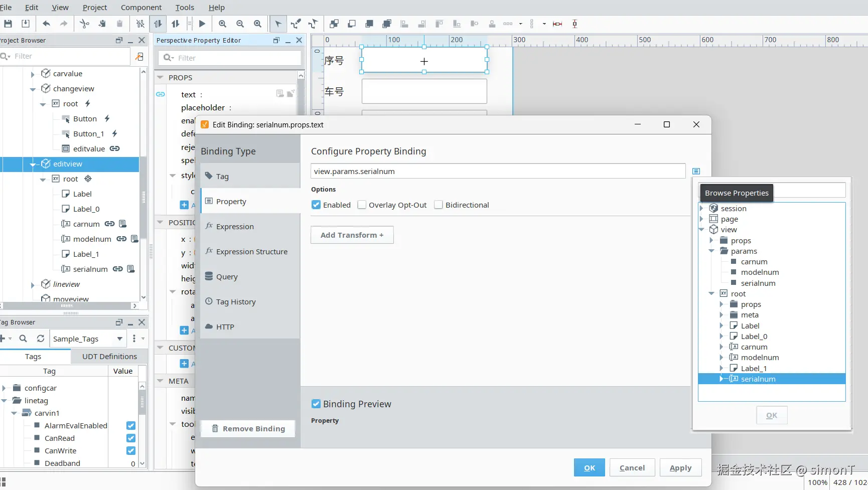This screenshot has height=490, width=868.
Task: Click the binding link icon next to text
Action: (x=161, y=94)
